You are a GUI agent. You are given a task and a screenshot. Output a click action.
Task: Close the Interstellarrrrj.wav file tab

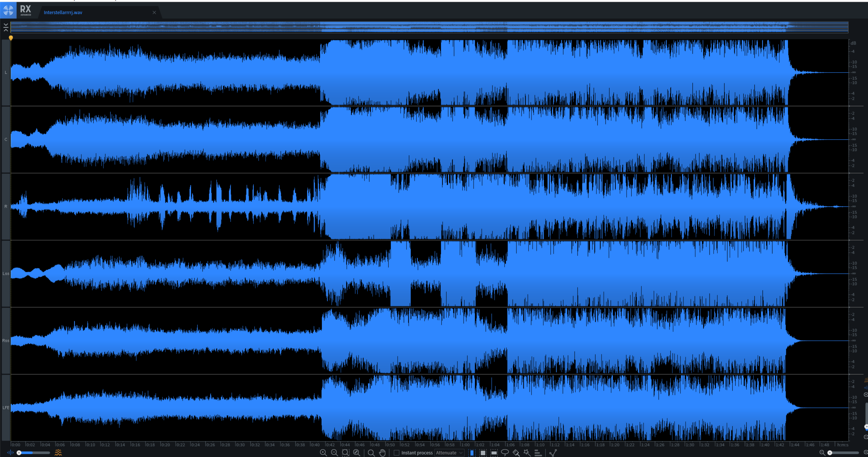(x=154, y=13)
